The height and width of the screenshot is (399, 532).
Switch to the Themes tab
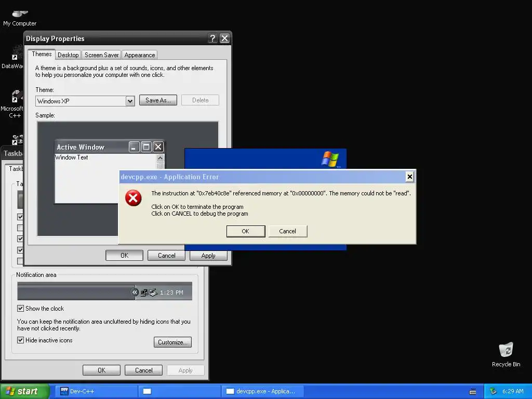42,54
